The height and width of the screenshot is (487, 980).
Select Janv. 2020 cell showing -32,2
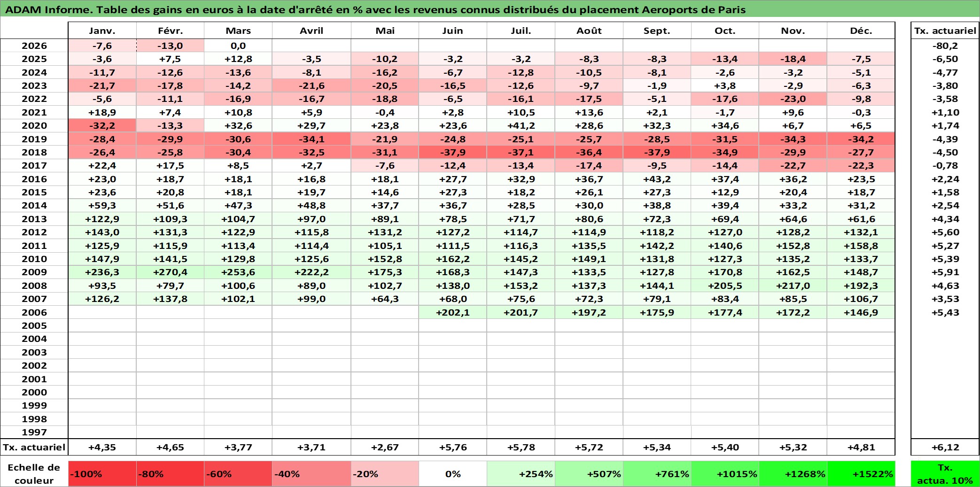coord(102,125)
